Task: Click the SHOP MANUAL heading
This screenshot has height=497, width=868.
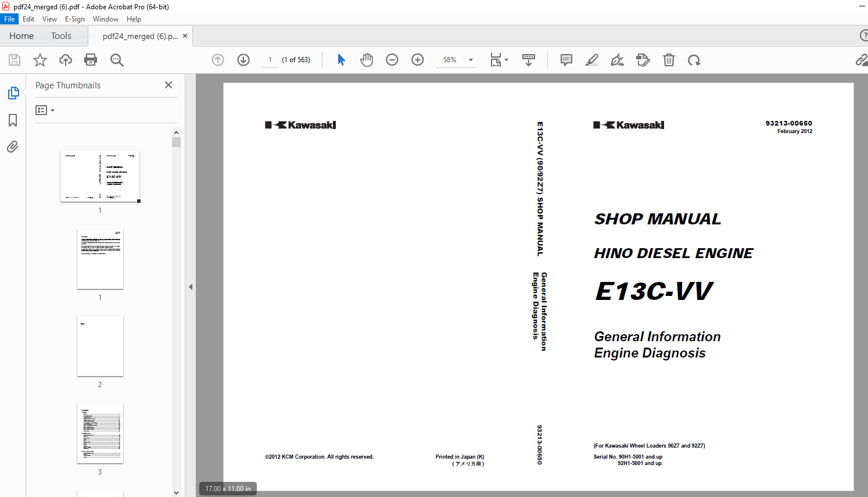Action: point(658,219)
